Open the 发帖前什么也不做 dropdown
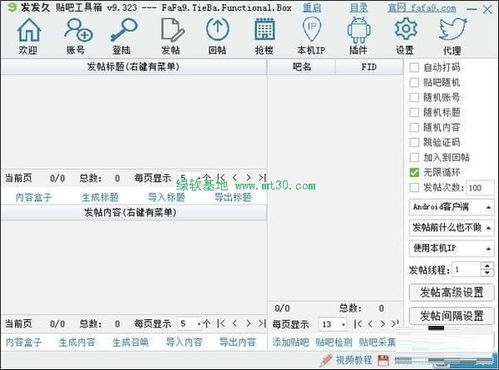Viewport: 499px width, 370px height. 451,228
